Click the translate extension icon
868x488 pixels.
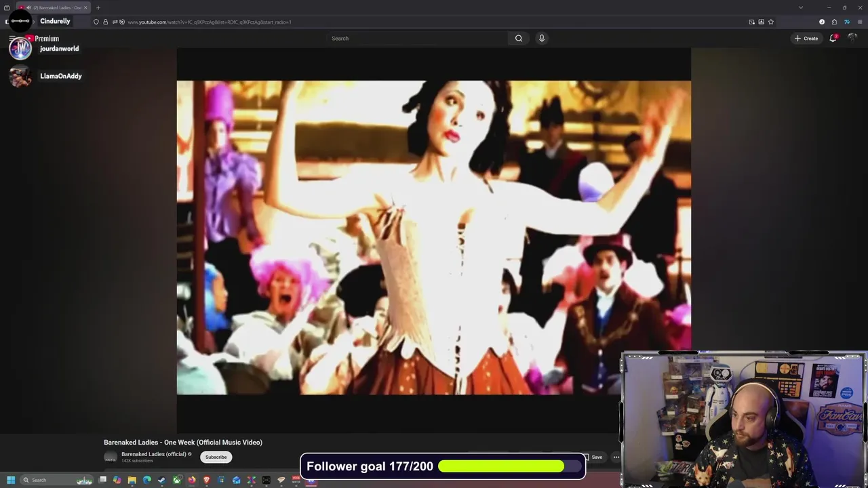tap(847, 22)
